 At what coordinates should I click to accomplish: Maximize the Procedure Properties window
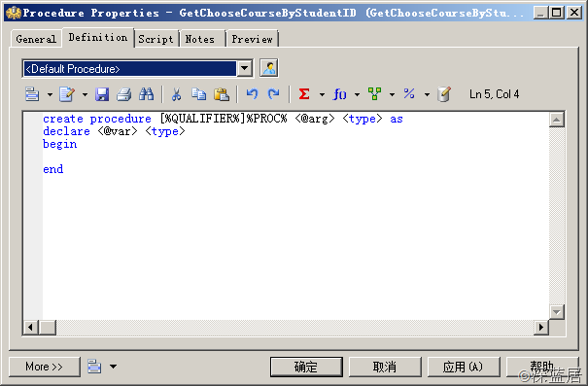pos(557,13)
